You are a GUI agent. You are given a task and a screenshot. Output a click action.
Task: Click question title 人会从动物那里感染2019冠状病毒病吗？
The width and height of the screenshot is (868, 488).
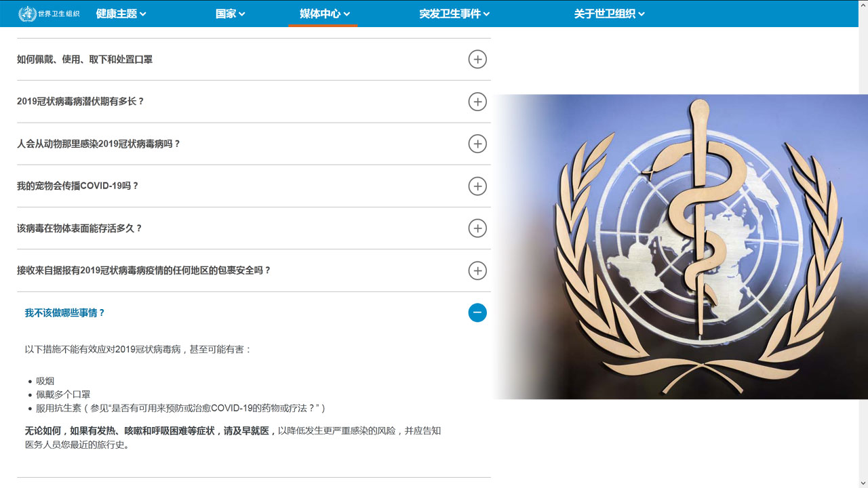click(99, 144)
